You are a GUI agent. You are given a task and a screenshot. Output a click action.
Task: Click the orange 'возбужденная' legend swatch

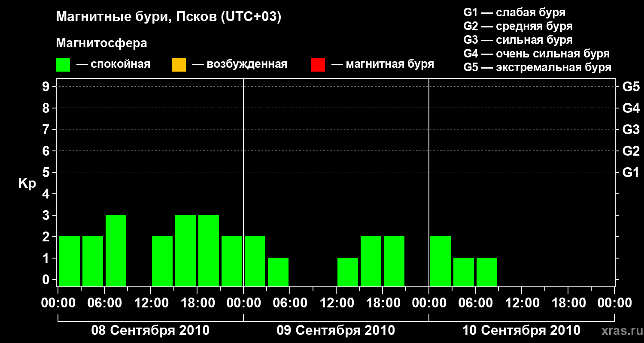179,65
